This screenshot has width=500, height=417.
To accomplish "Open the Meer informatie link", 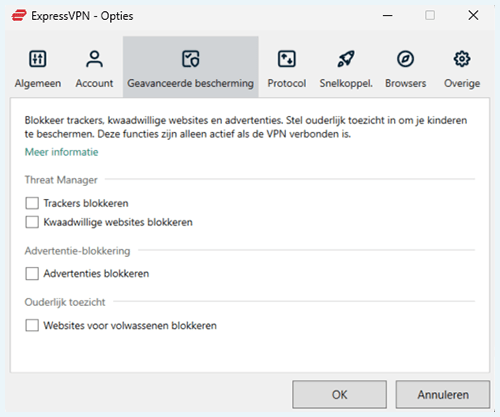I will [x=61, y=152].
